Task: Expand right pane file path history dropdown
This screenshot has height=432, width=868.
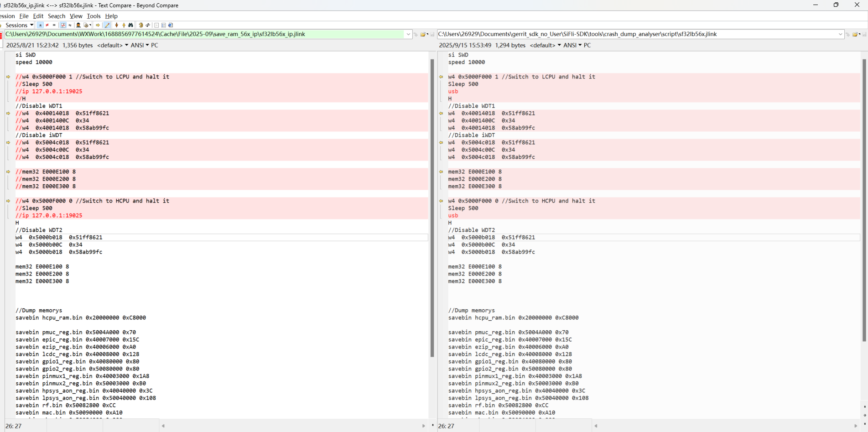Action: click(x=840, y=34)
